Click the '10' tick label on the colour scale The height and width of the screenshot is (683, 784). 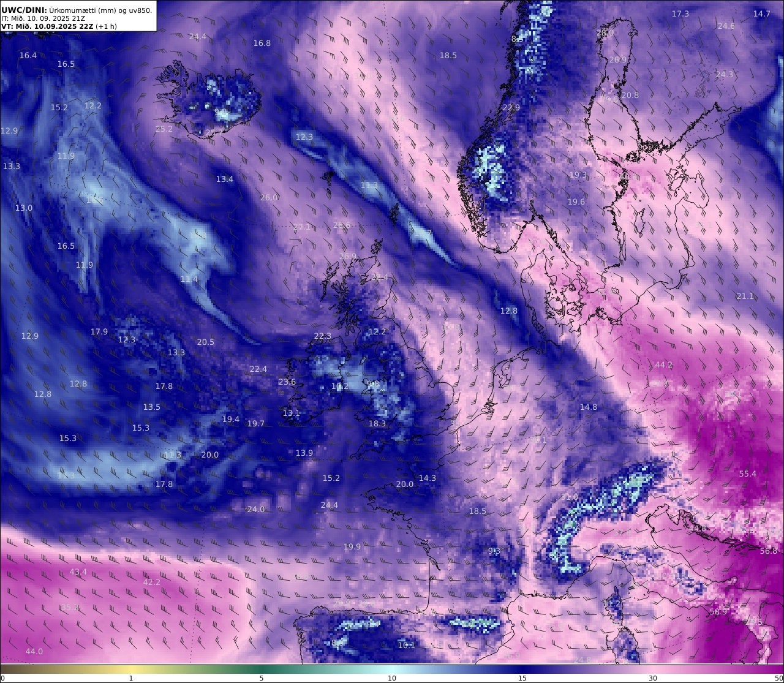click(392, 678)
